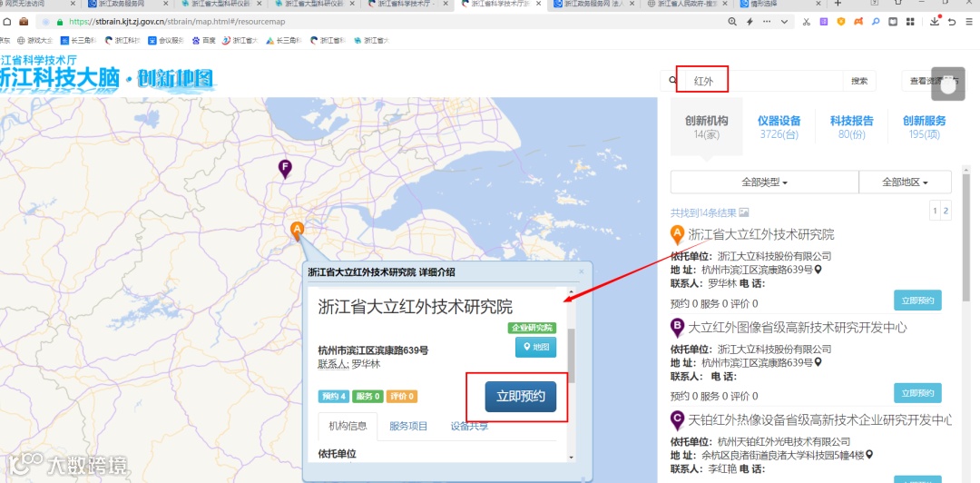Click the popup vertical scrollbar thumb
This screenshot has height=483, width=980.
(x=572, y=355)
